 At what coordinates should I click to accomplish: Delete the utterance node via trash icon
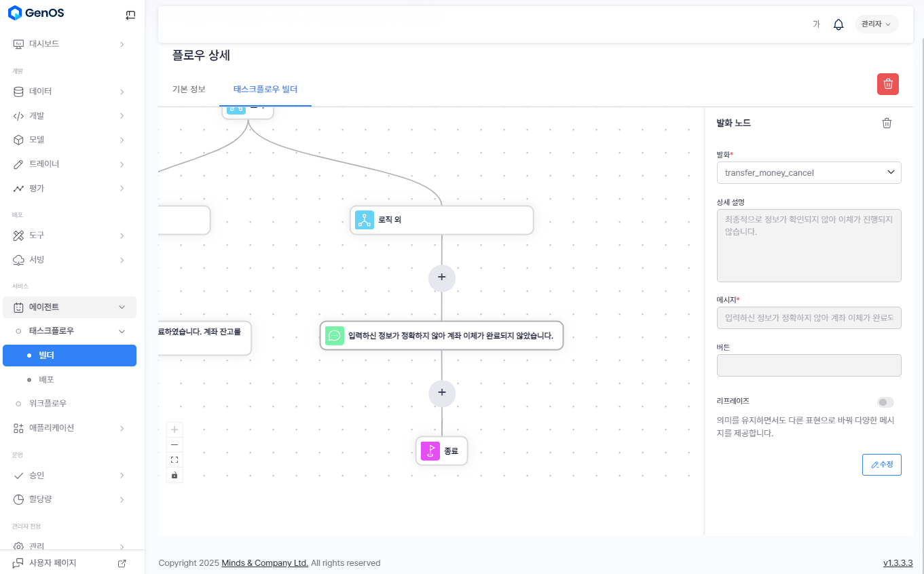[x=887, y=123]
